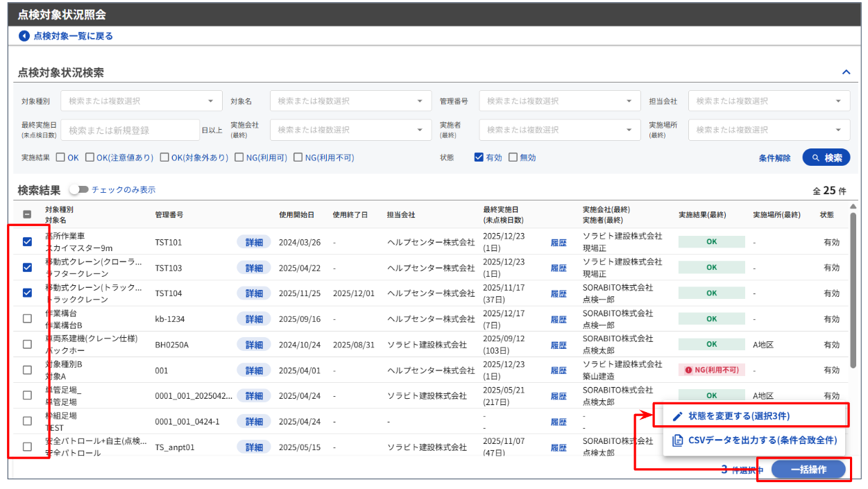868x489 pixels.
Task: Click the 一括操作 button
Action: coord(809,470)
